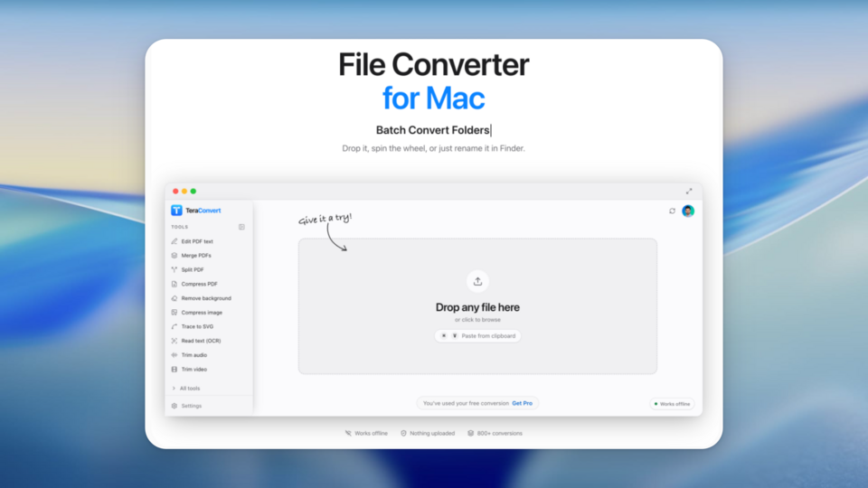Click the Works offline footer icon
The image size is (868, 488).
coord(348,433)
